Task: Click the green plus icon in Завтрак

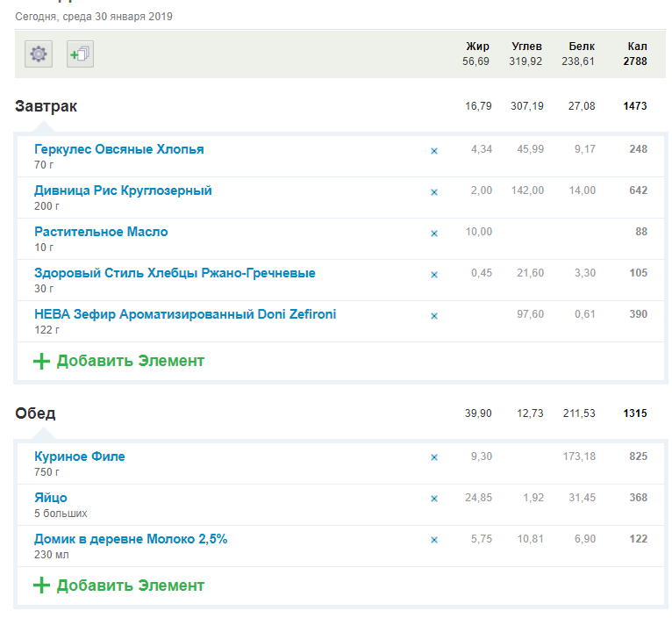Action: pyautogui.click(x=41, y=361)
